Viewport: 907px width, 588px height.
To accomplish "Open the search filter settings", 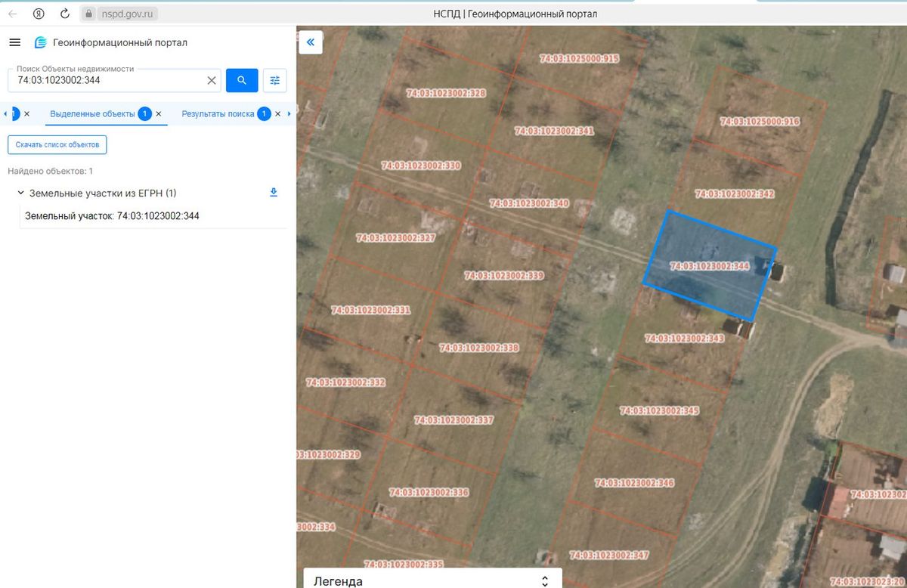I will click(x=275, y=80).
